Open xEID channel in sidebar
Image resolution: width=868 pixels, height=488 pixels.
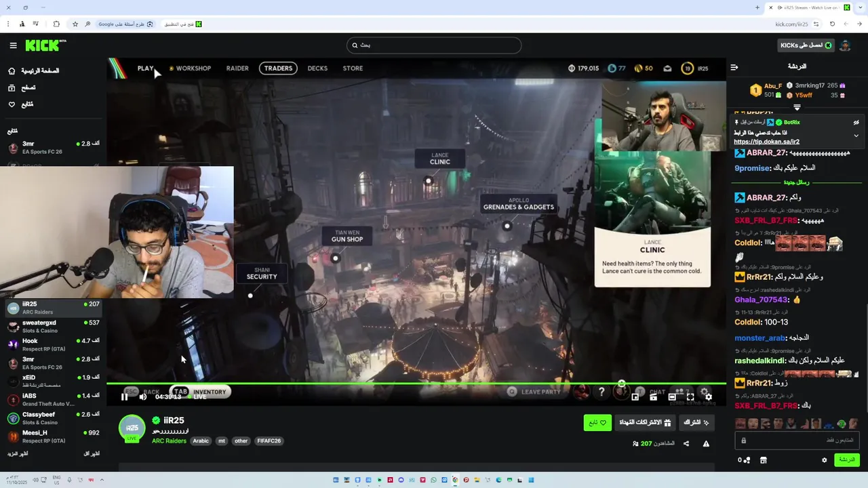53,381
